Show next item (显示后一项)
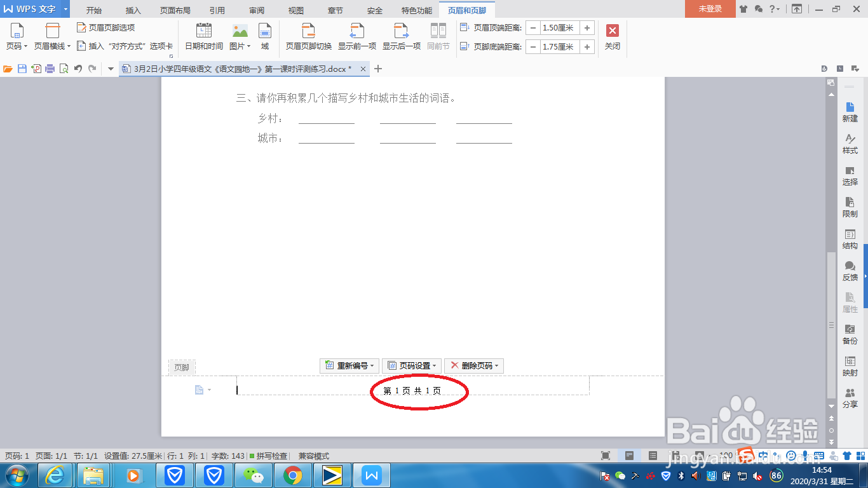Viewport: 868px width, 488px height. click(x=402, y=37)
